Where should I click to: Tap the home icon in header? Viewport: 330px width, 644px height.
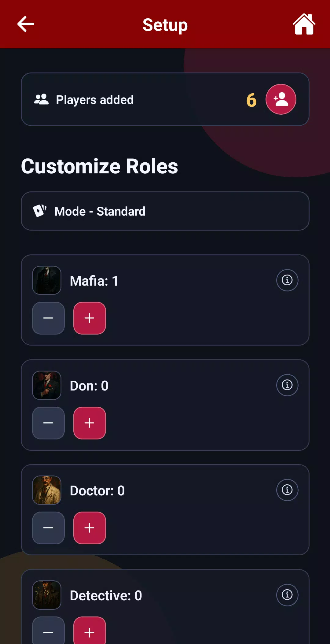(304, 24)
